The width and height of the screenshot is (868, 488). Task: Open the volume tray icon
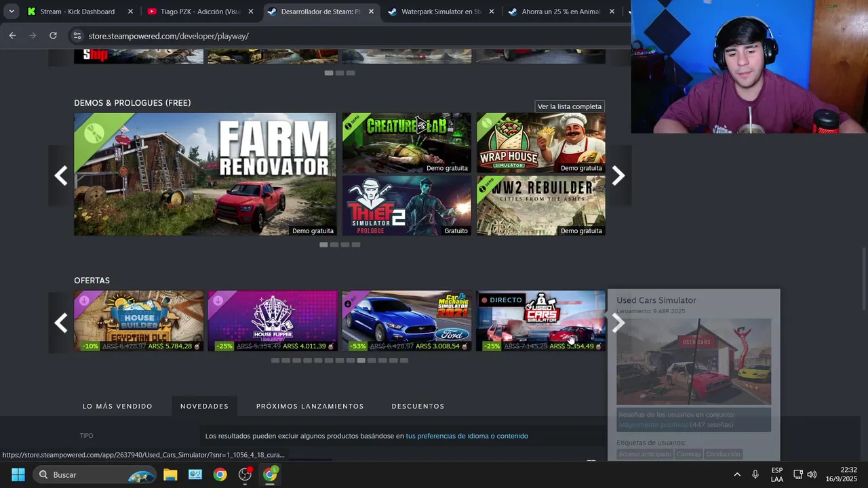[812, 474]
